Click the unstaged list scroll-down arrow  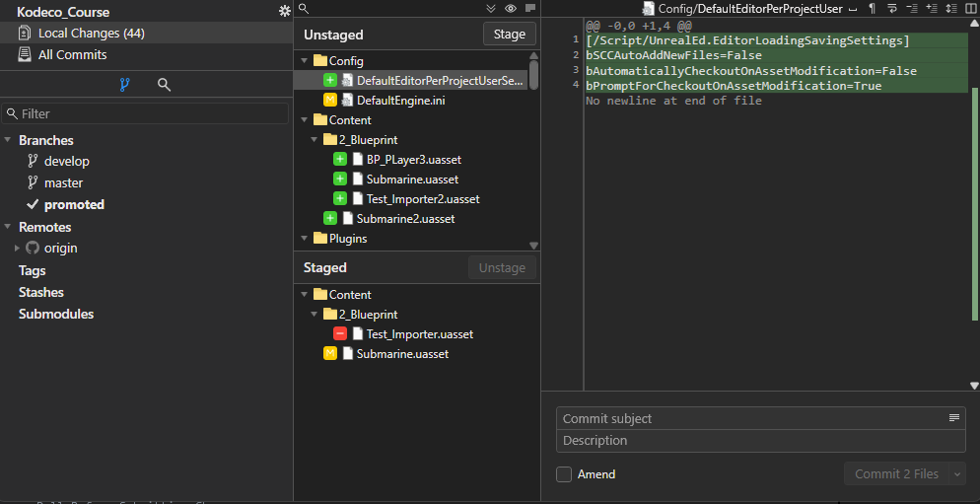[533, 246]
